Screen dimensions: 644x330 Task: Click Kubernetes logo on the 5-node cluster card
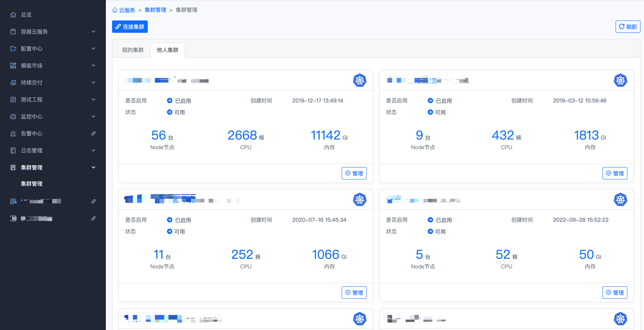pyautogui.click(x=620, y=200)
